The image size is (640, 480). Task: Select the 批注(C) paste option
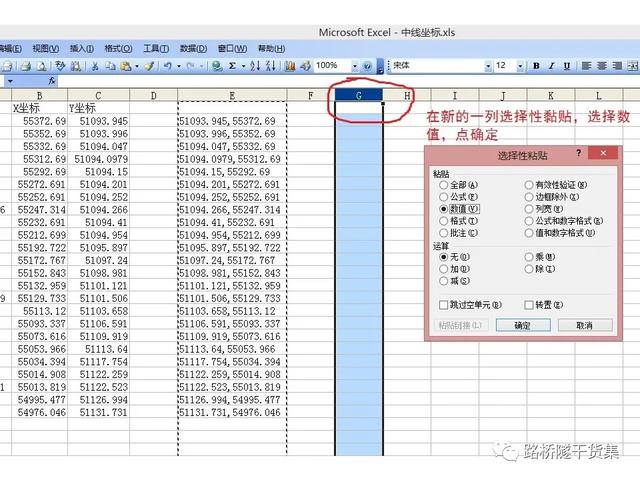[x=459, y=233]
